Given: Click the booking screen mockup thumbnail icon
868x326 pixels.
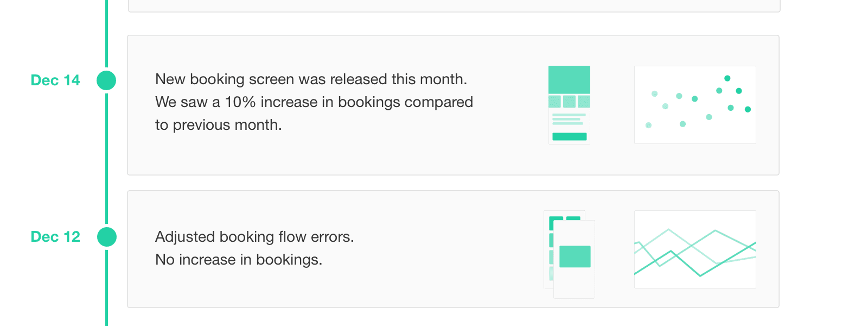Looking at the screenshot, I should 569,103.
